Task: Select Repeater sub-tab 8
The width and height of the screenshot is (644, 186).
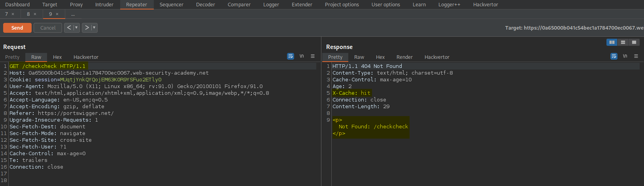Action: pos(28,14)
